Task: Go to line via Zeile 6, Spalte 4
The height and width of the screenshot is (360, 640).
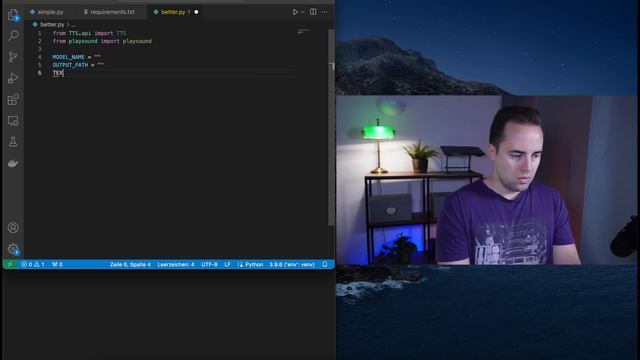Action: 130,264
